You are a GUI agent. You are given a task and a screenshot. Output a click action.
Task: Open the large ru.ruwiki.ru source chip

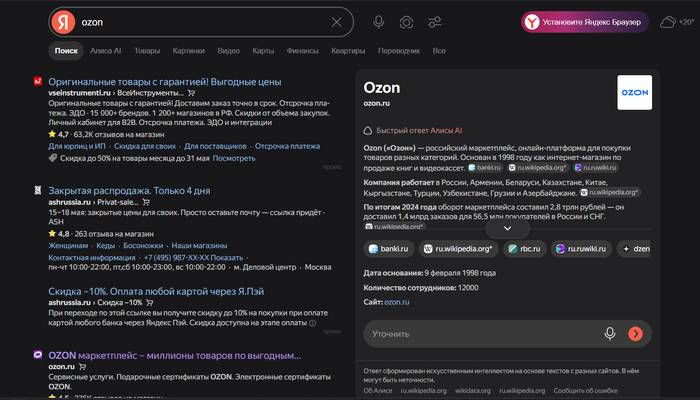(581, 249)
